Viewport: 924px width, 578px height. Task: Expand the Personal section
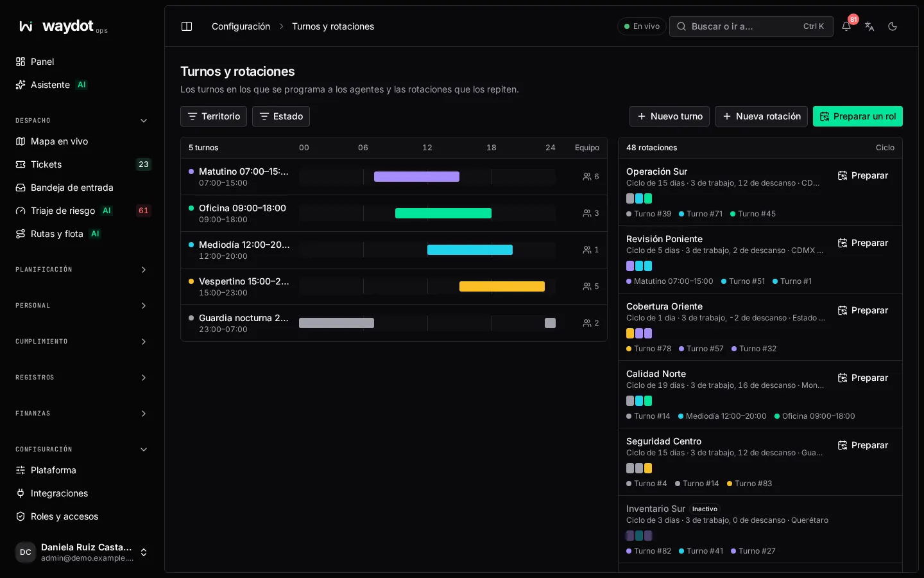82,306
